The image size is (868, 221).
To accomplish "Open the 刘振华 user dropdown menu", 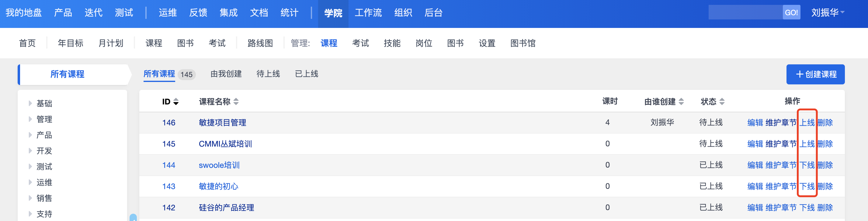I will (x=828, y=13).
